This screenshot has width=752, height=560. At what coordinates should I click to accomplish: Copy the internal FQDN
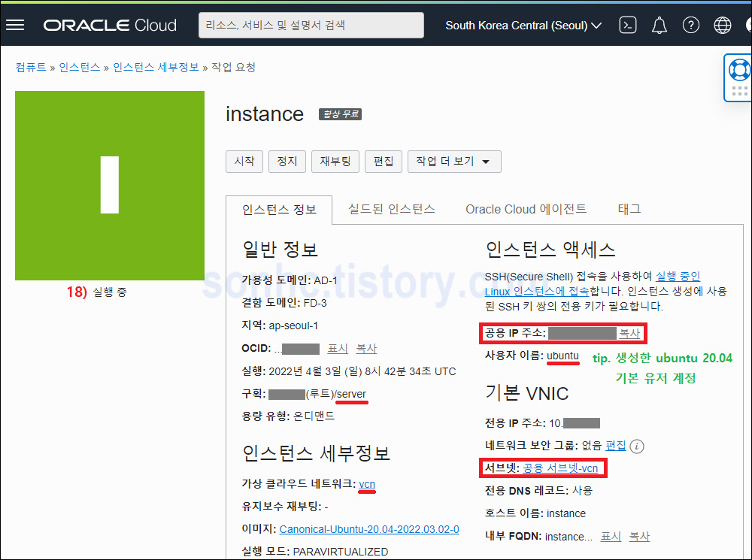pos(639,537)
